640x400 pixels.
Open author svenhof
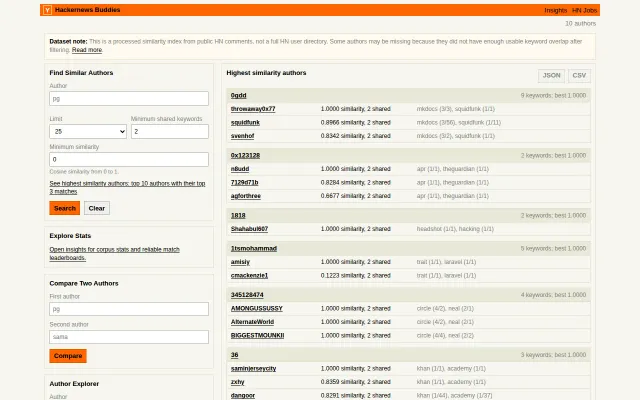242,136
